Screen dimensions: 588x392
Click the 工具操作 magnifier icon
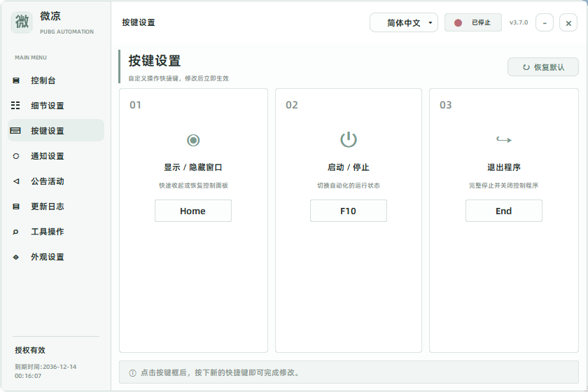(15, 232)
